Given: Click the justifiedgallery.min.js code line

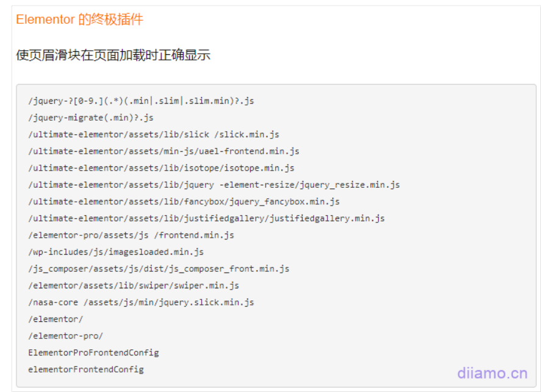Looking at the screenshot, I should coord(206,218).
